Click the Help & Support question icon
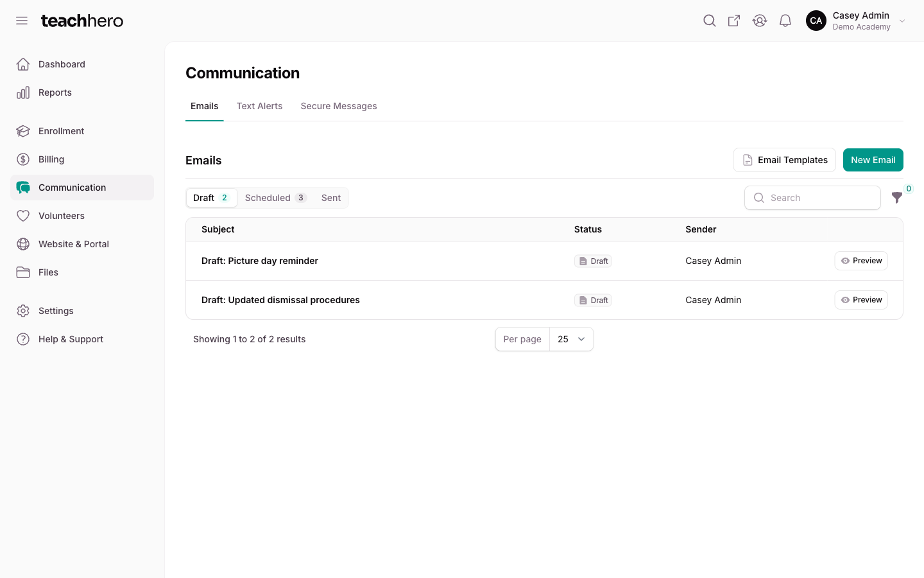The image size is (924, 578). point(23,339)
